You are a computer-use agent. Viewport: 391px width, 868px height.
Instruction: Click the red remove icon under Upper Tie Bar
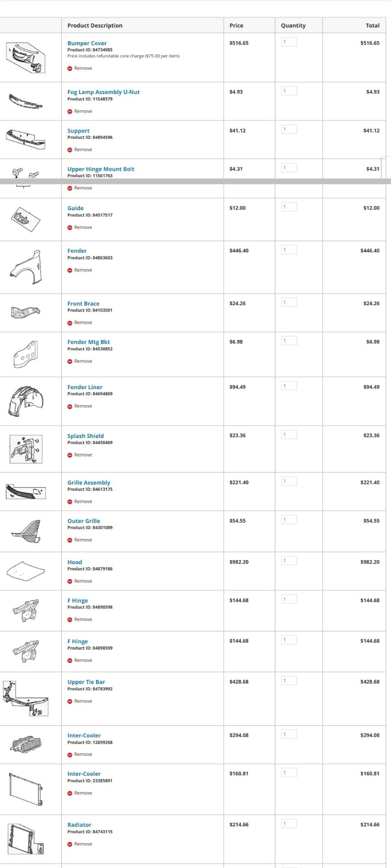point(70,702)
